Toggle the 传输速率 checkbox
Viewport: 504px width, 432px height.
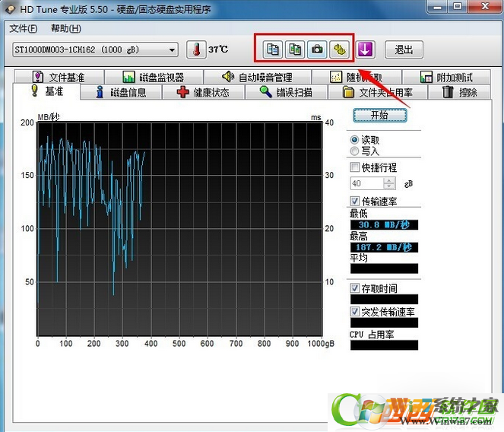[x=355, y=201]
